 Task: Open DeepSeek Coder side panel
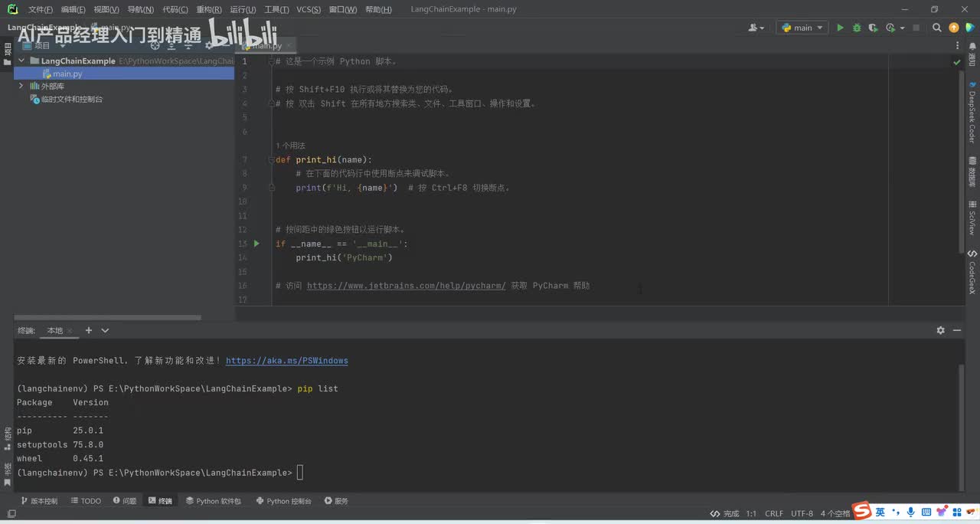(972, 112)
